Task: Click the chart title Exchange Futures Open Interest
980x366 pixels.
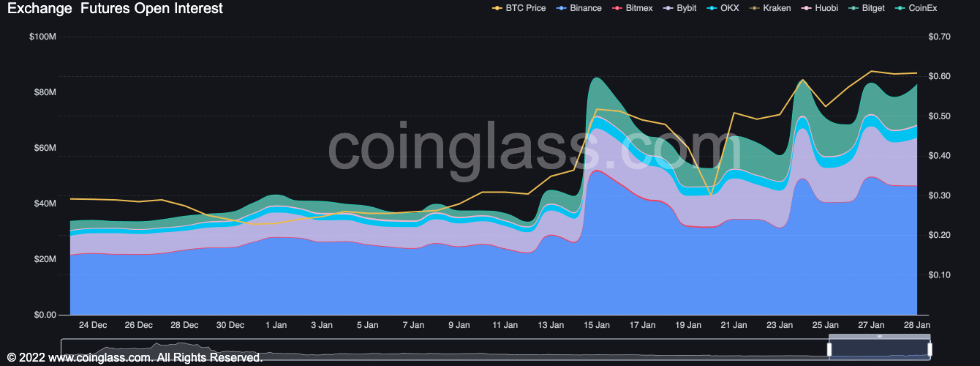Action: (115, 9)
